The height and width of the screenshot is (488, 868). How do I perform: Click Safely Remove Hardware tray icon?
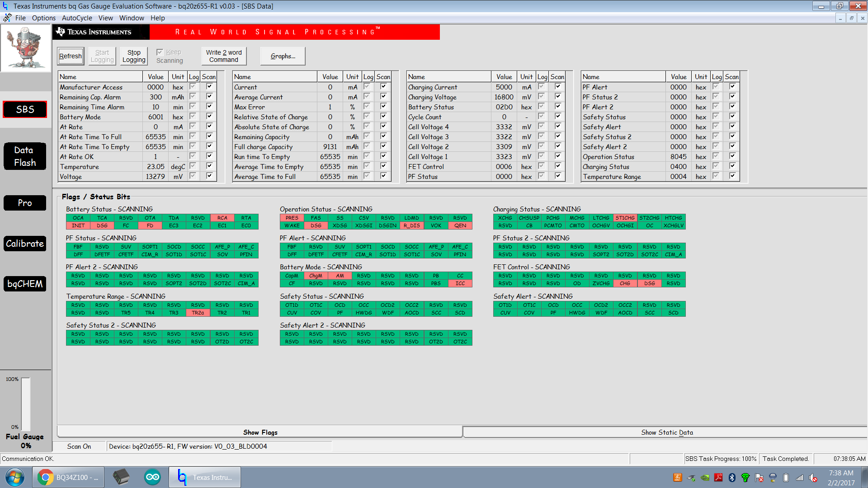point(691,478)
